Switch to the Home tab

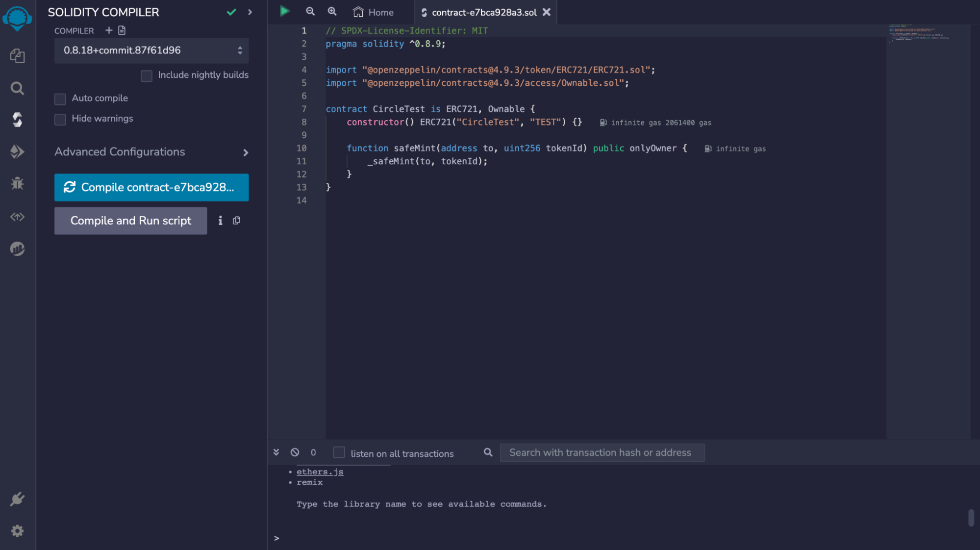point(374,12)
